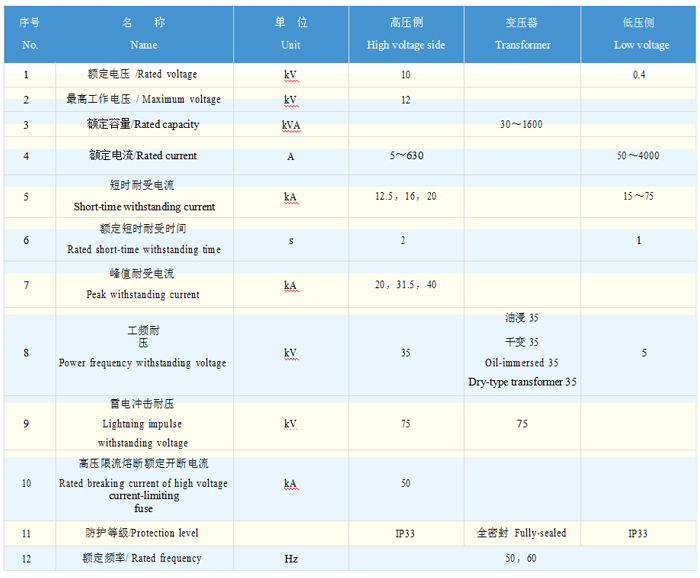Click the '12.5, 16, 20' value

pos(406,196)
